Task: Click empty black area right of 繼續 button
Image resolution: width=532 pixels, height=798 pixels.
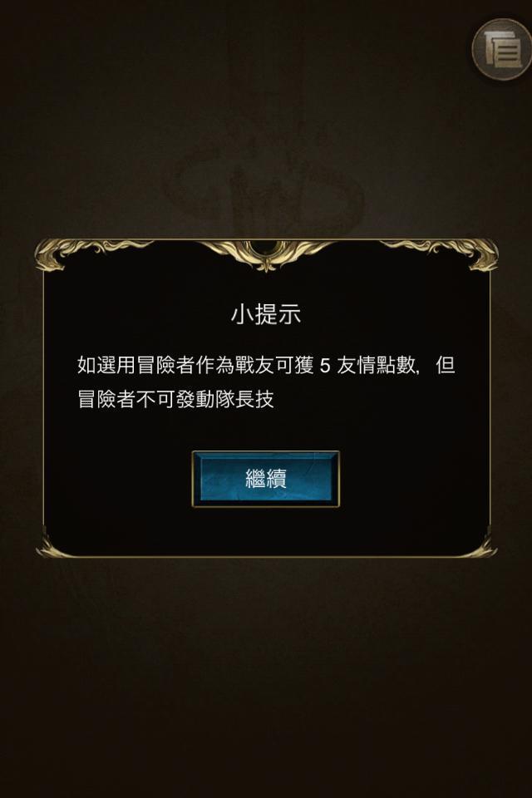Action: (413, 479)
